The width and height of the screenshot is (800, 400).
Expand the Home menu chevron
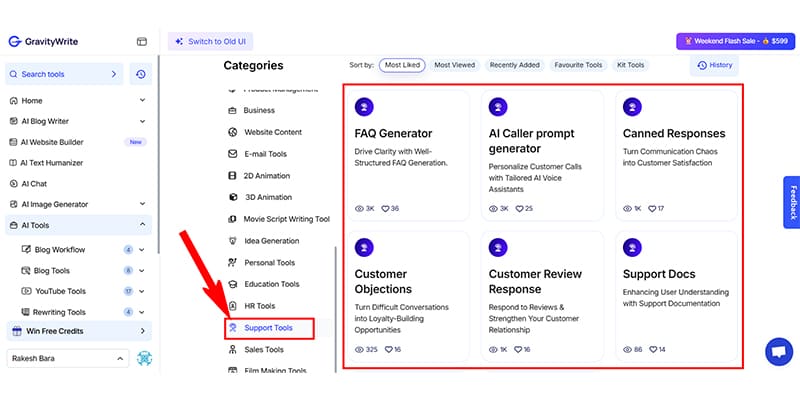(142, 101)
